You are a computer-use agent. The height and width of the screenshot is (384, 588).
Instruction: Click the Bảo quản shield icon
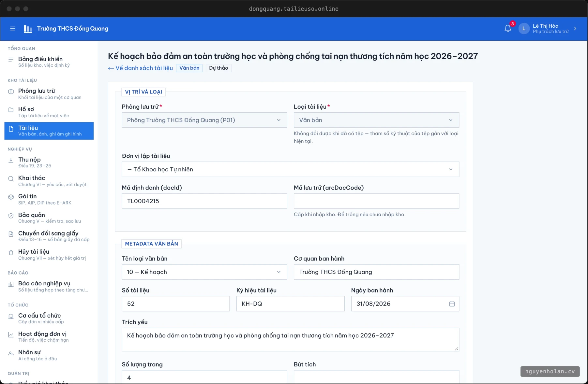11,216
